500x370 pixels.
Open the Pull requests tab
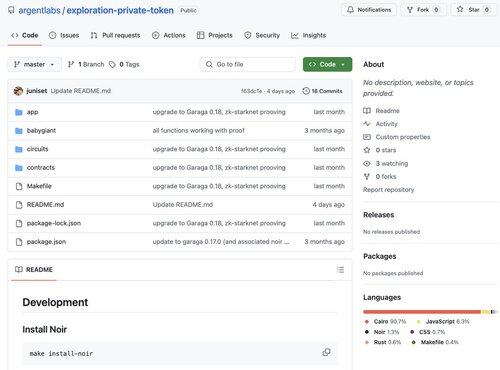point(115,35)
